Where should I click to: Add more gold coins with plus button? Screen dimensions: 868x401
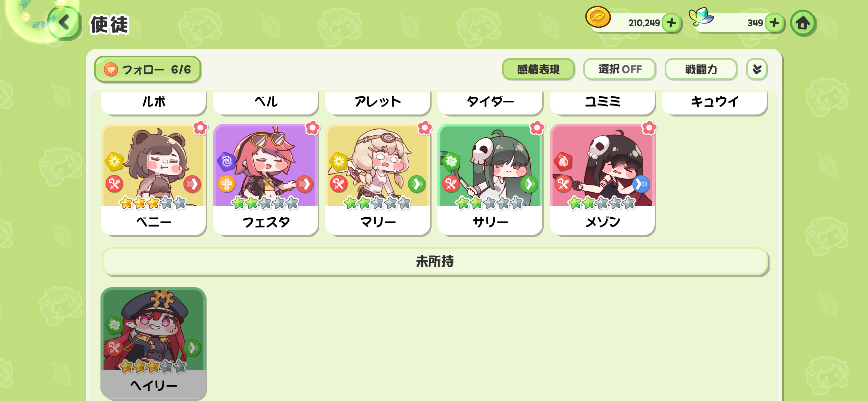click(671, 23)
